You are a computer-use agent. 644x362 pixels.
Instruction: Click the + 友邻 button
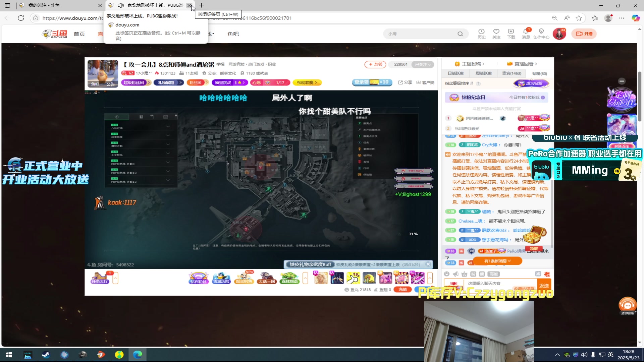point(375,64)
